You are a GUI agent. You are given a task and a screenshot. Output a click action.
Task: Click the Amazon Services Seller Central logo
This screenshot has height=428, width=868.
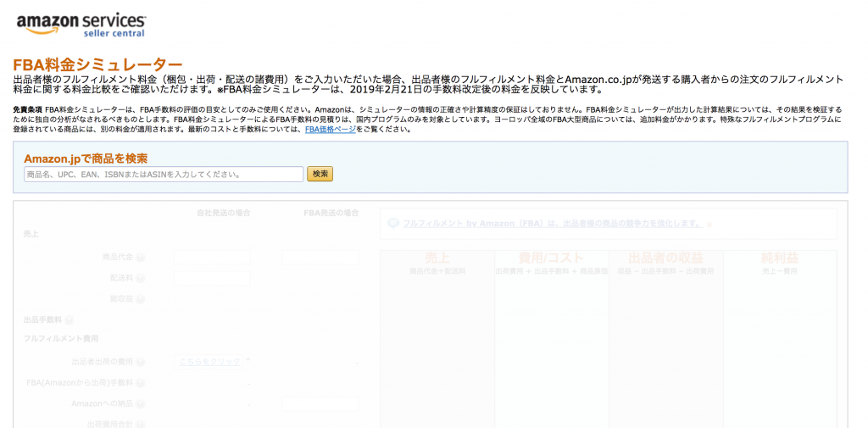tap(81, 25)
